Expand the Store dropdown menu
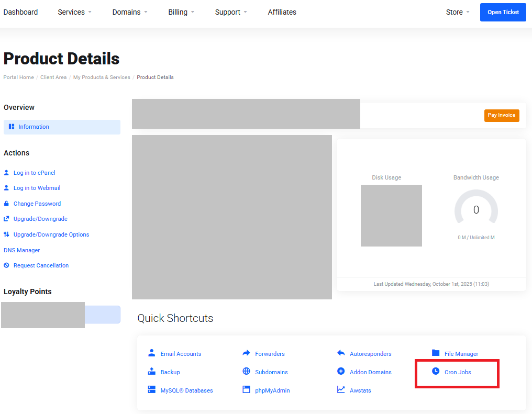Image resolution: width=532 pixels, height=414 pixels. click(458, 12)
